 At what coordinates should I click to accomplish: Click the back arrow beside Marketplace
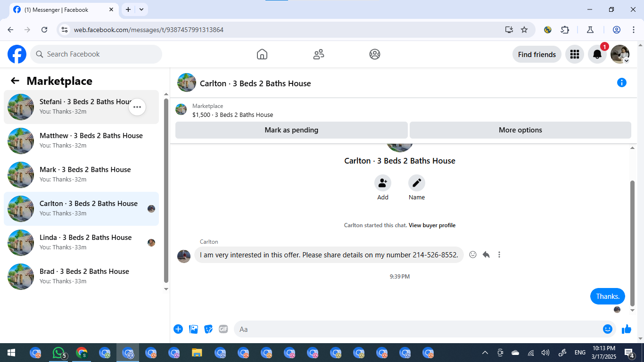pyautogui.click(x=15, y=81)
